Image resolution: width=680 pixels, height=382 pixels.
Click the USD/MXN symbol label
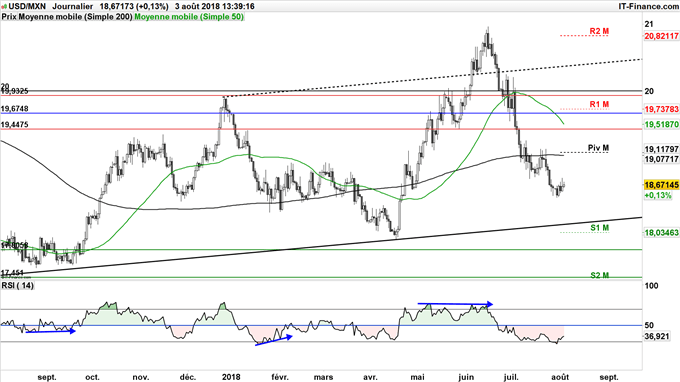[x=26, y=7]
